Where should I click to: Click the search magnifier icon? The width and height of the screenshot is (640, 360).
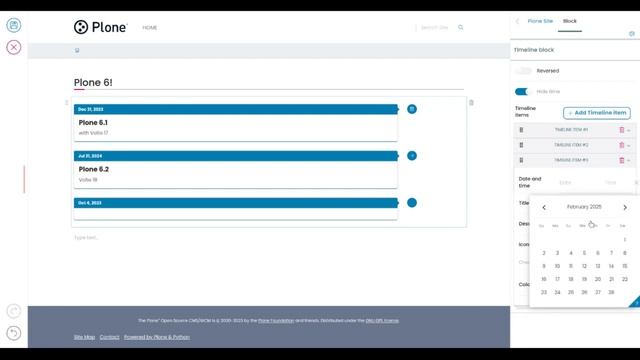[x=461, y=27]
